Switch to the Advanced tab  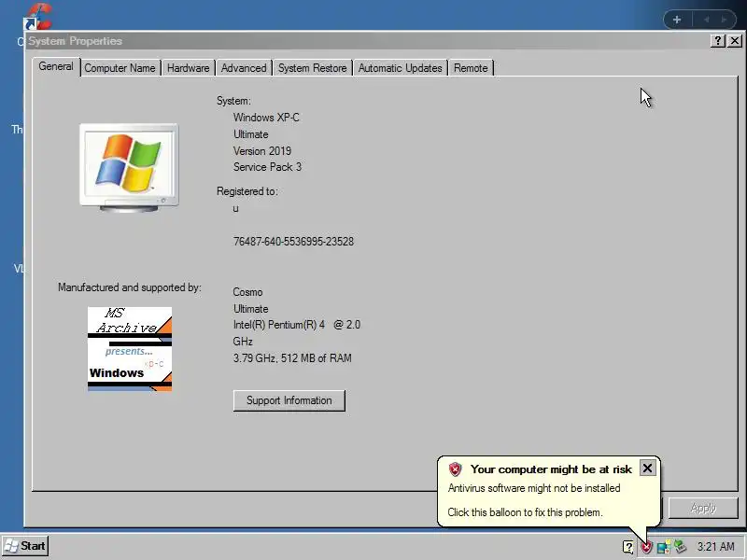point(244,68)
